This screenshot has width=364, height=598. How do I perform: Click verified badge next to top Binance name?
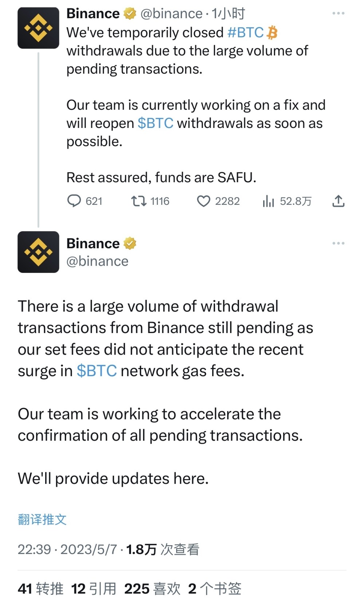coord(130,14)
